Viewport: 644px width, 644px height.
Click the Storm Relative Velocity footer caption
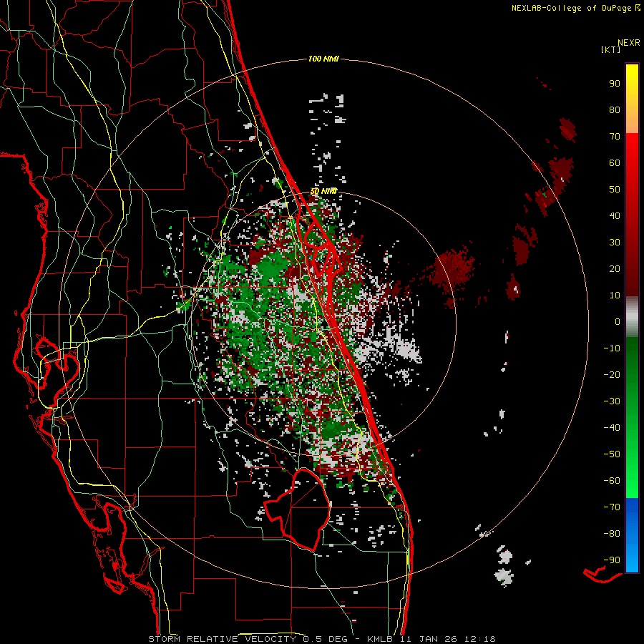coord(322,639)
